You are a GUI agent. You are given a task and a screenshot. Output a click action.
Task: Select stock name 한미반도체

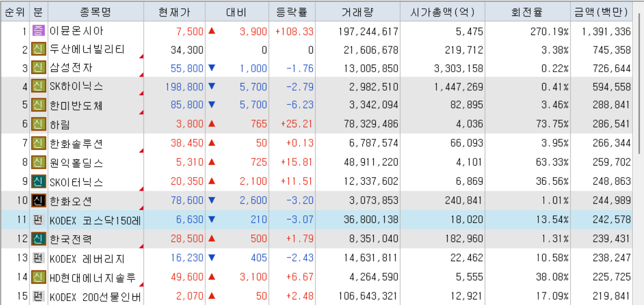point(76,105)
